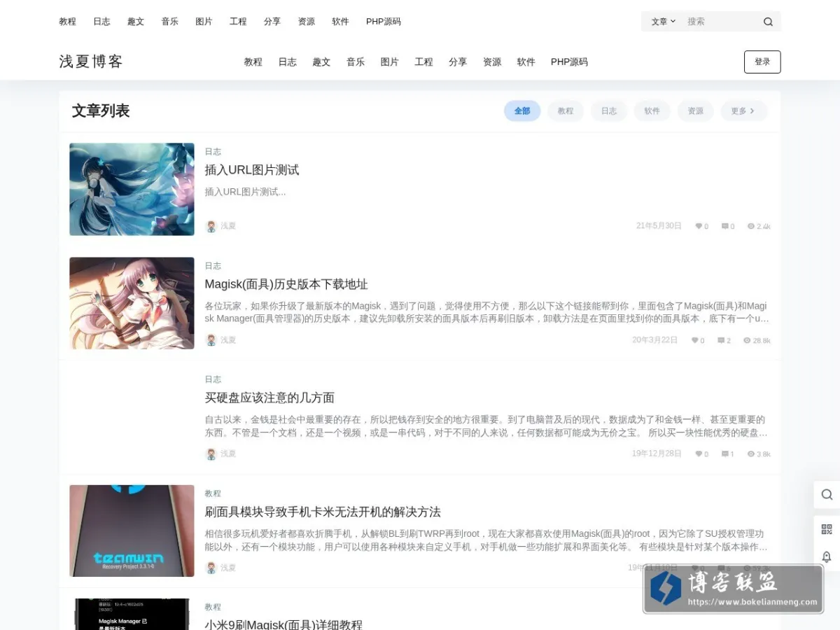Image resolution: width=840 pixels, height=630 pixels.
Task: Open 图片 in the main header menu
Action: click(x=390, y=62)
